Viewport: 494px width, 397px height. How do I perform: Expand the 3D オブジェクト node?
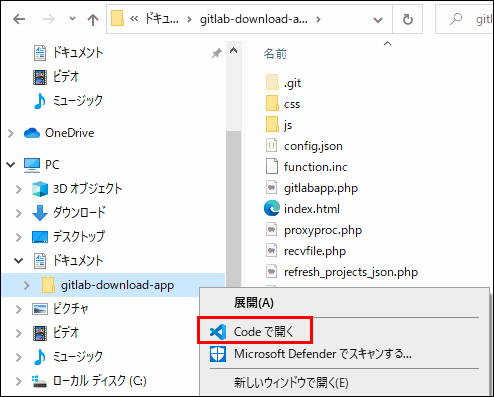coord(19,189)
